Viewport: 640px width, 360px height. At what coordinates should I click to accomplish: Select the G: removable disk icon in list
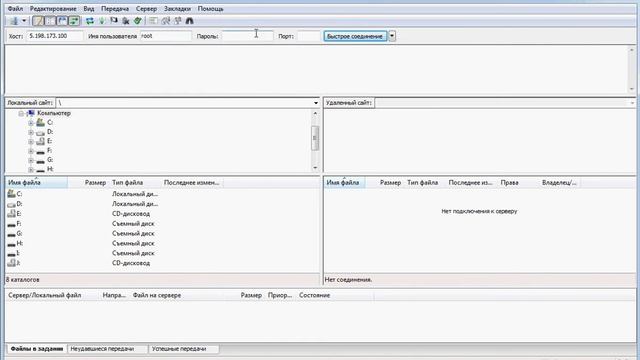click(11, 234)
